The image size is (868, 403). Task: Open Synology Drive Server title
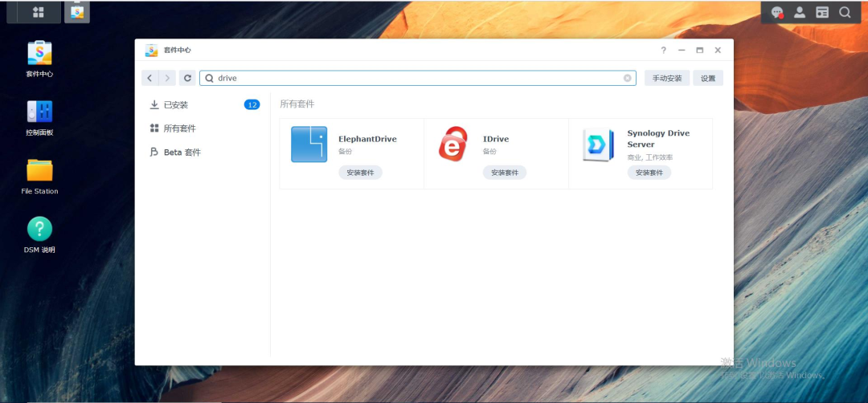point(658,139)
